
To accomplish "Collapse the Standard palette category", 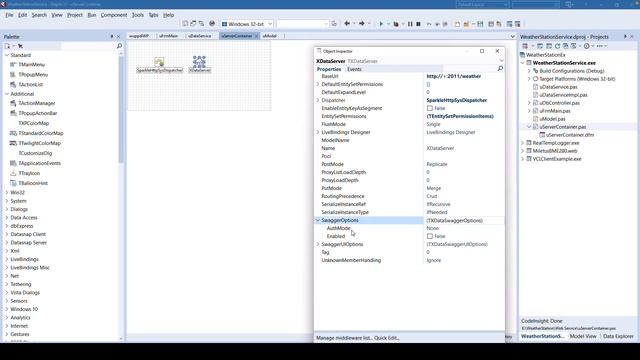I will 7,55.
